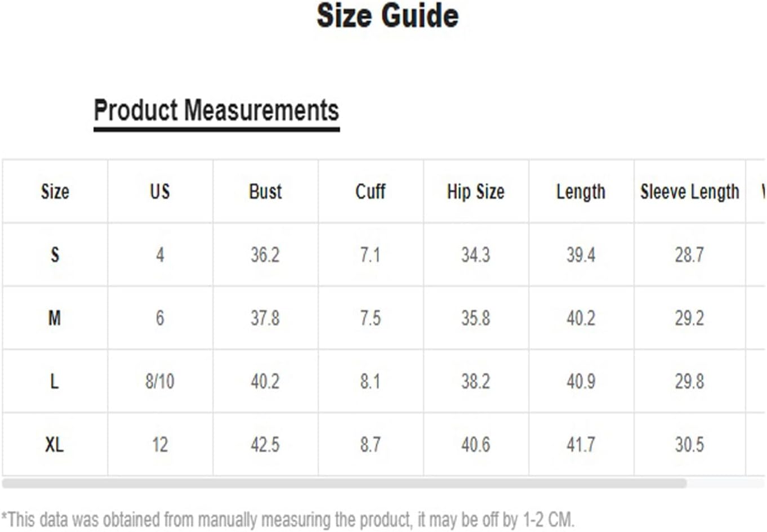Click the Product Measurements heading

[x=216, y=110]
